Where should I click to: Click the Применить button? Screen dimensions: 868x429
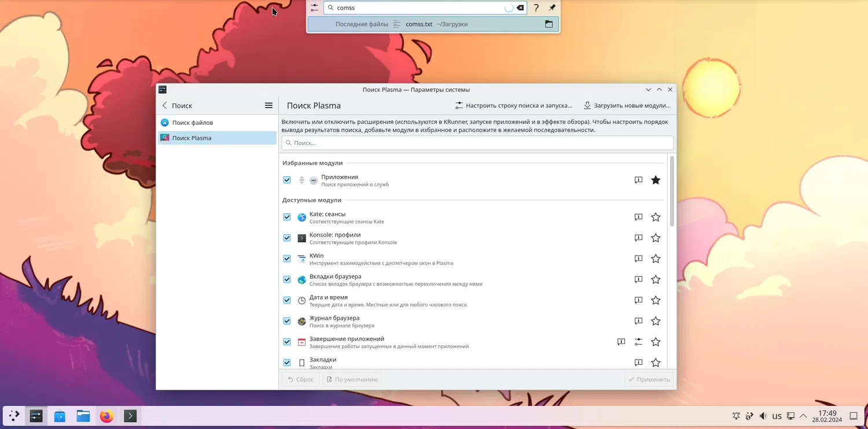(x=649, y=380)
